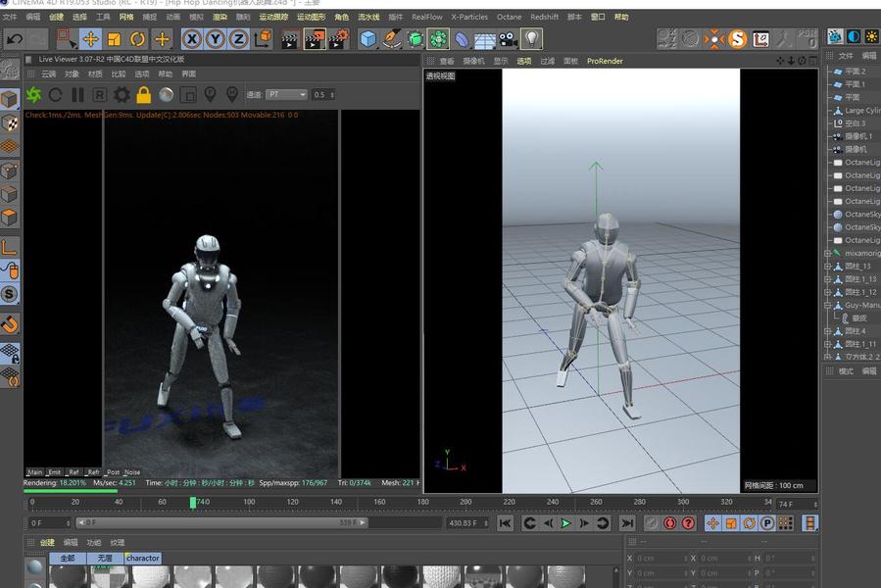Image resolution: width=881 pixels, height=588 pixels.
Task: Toggle the X axis lock
Action: coord(192,39)
